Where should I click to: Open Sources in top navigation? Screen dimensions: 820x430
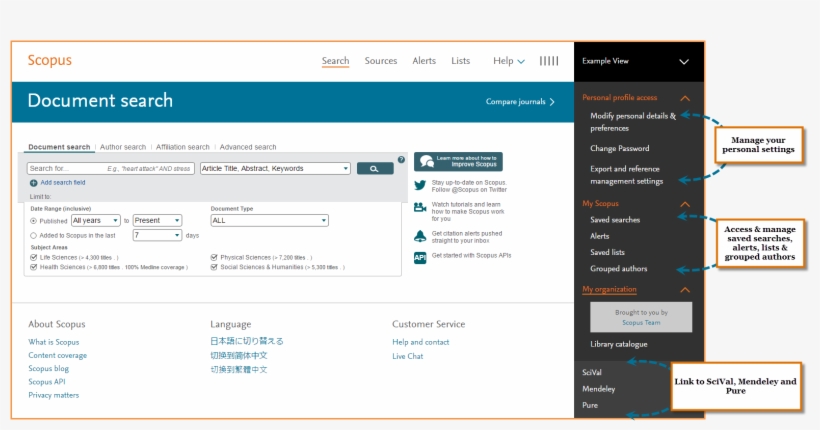381,61
